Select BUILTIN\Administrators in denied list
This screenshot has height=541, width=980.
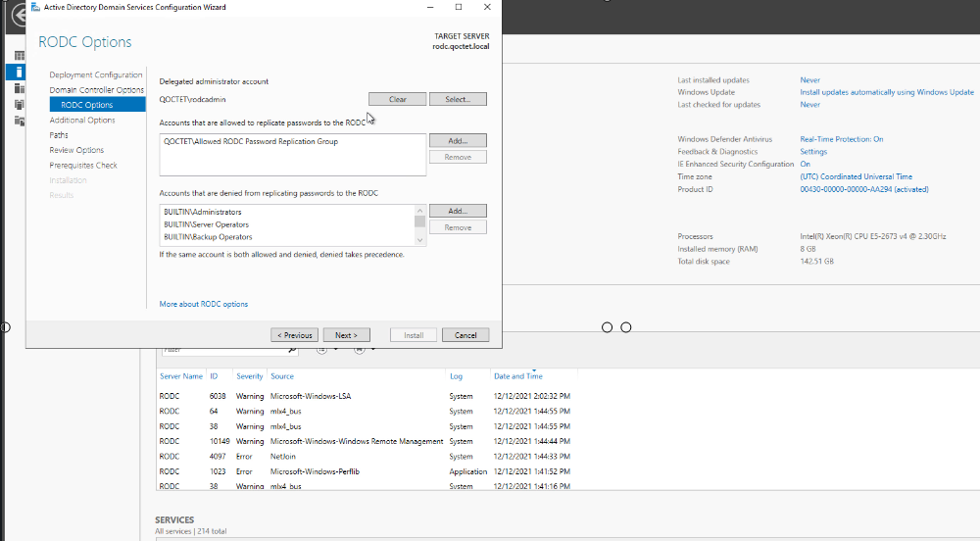(203, 213)
